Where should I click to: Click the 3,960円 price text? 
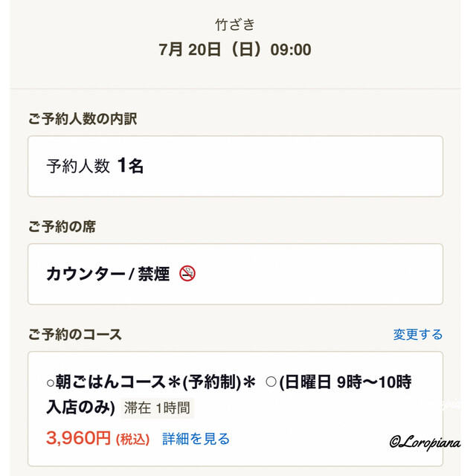pyautogui.click(x=78, y=439)
